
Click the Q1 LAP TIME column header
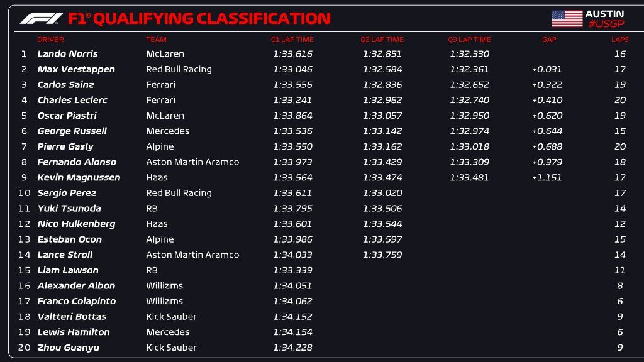pyautogui.click(x=292, y=40)
